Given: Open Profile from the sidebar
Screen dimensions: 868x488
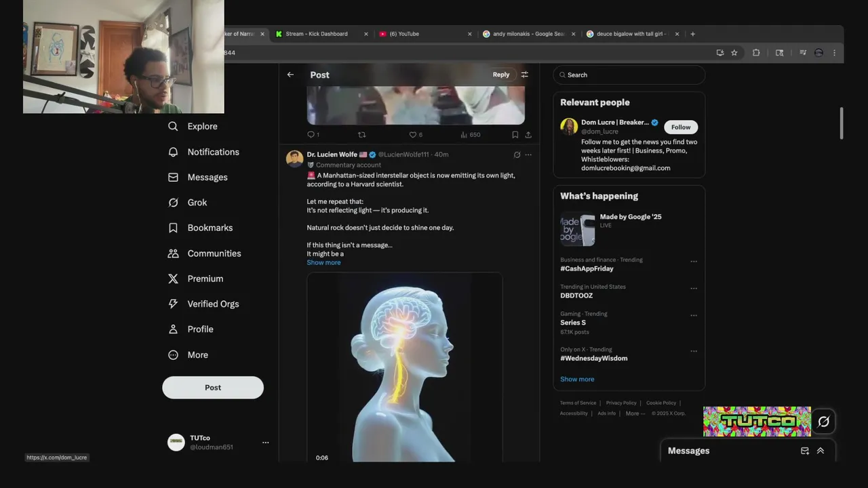Looking at the screenshot, I should pos(191,329).
